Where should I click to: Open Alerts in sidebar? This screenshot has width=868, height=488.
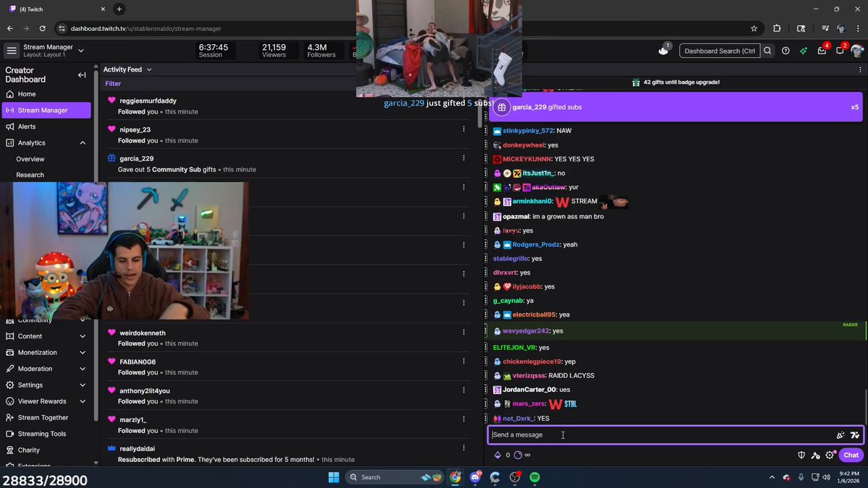click(46, 127)
